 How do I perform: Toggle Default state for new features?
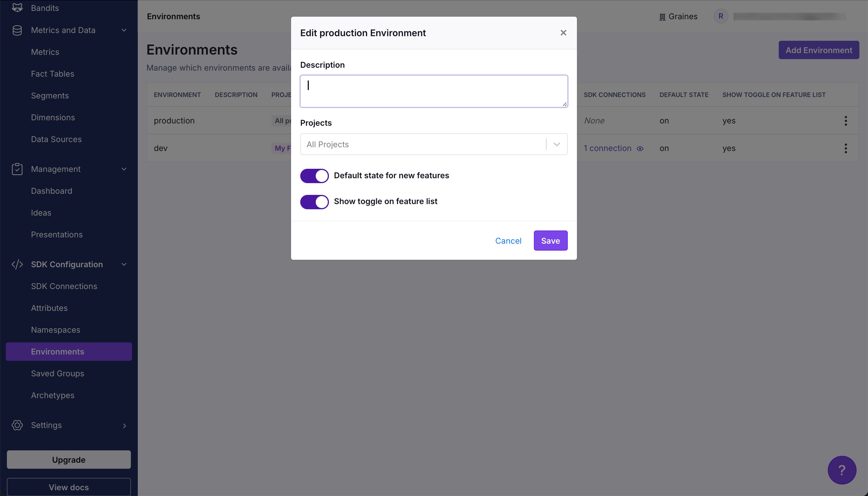314,176
